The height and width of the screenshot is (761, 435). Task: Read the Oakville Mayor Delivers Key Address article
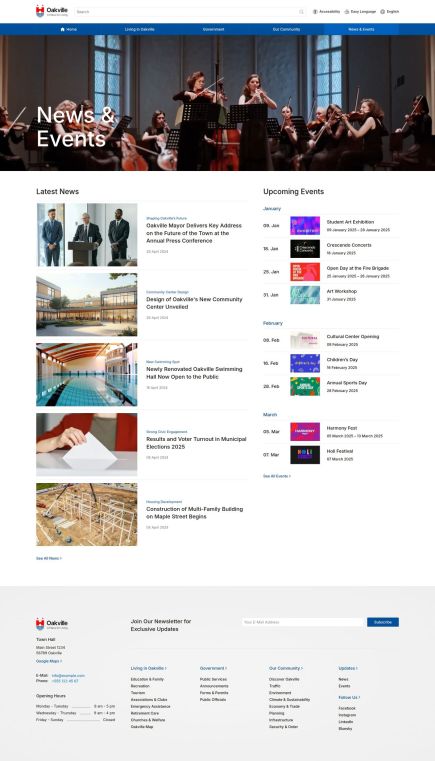194,233
